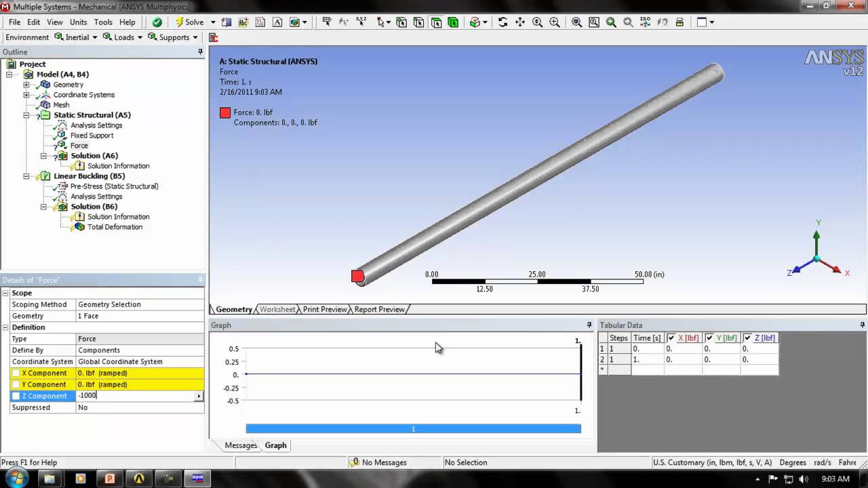This screenshot has height=488, width=868.
Task: Click the Label 'A' annotation icon
Action: tap(277, 22)
